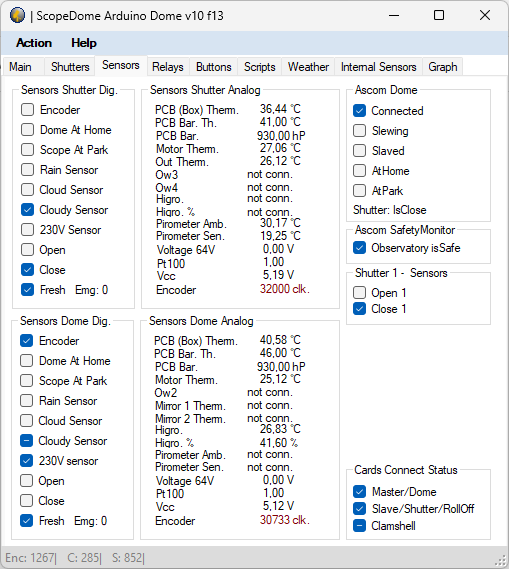Switch to the Weather tab
This screenshot has width=509, height=569.
(308, 67)
